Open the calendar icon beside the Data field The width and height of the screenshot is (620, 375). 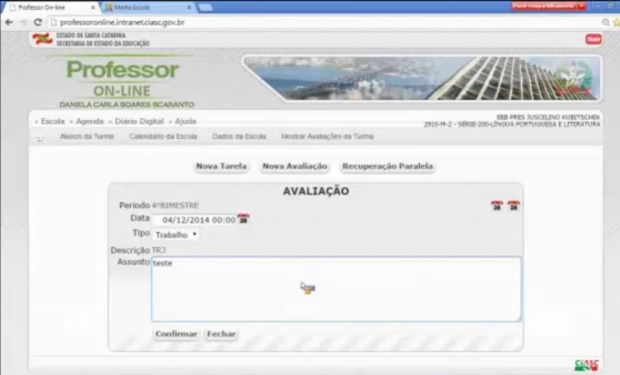click(x=243, y=219)
